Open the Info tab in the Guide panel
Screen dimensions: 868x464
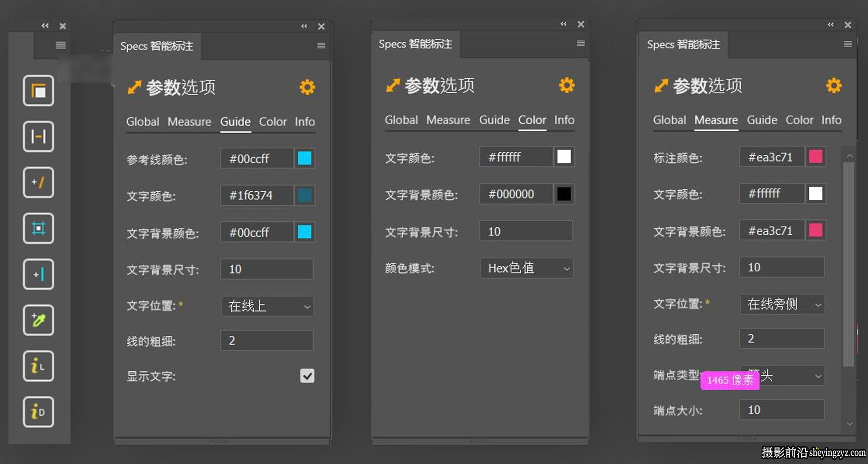305,122
